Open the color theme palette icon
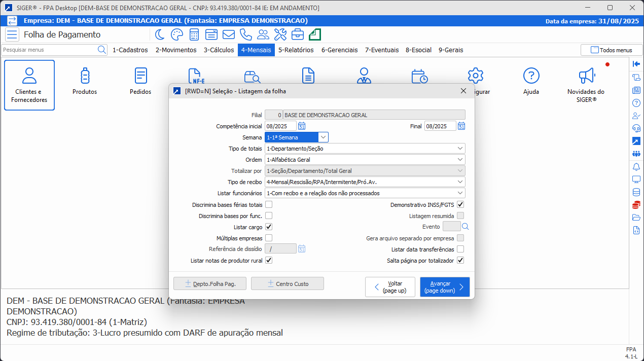 point(176,34)
